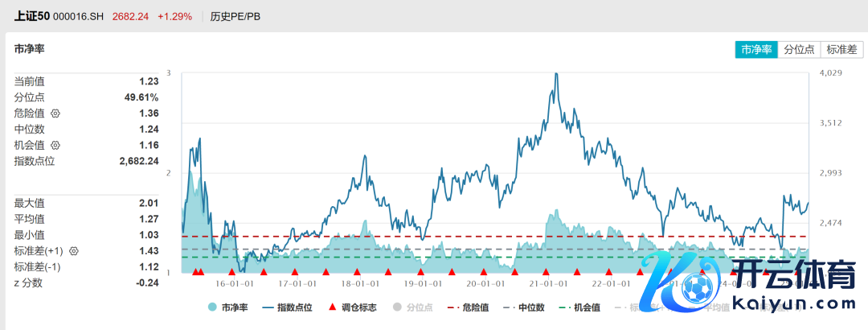Screen dimensions: 868x330
Task: Open settings gear beside 机会值
Action: click(55, 146)
